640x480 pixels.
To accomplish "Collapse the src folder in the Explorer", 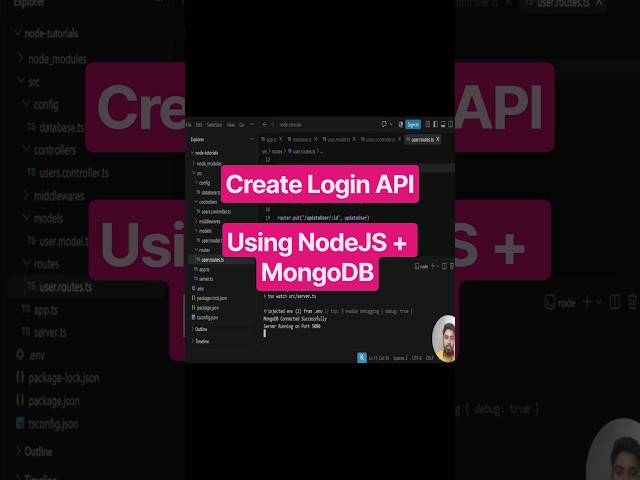I will (x=197, y=173).
